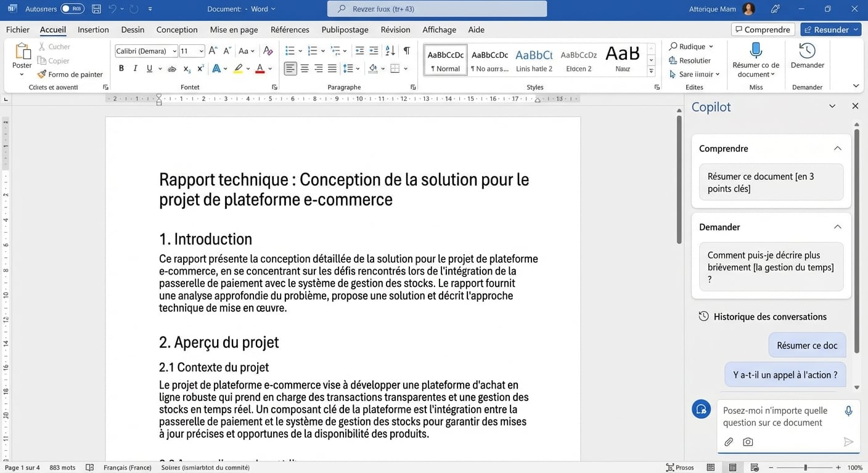Viewport: 868px width, 473px height.
Task: Click the 'Résumer ce document' suggestion
Action: pos(771,182)
